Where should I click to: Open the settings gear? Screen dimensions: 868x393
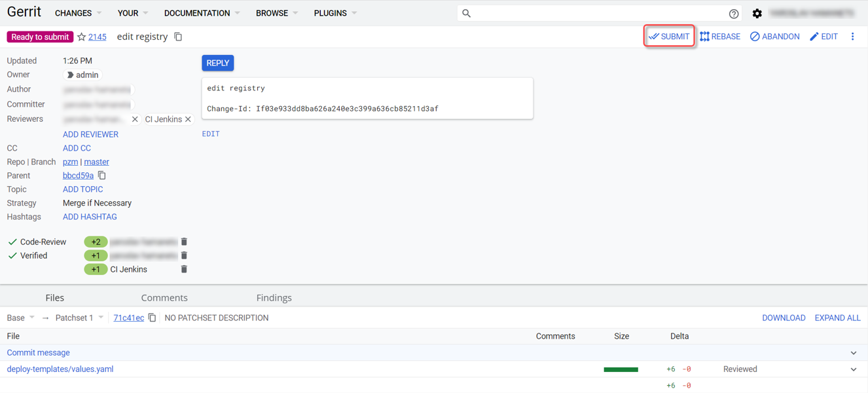(757, 14)
